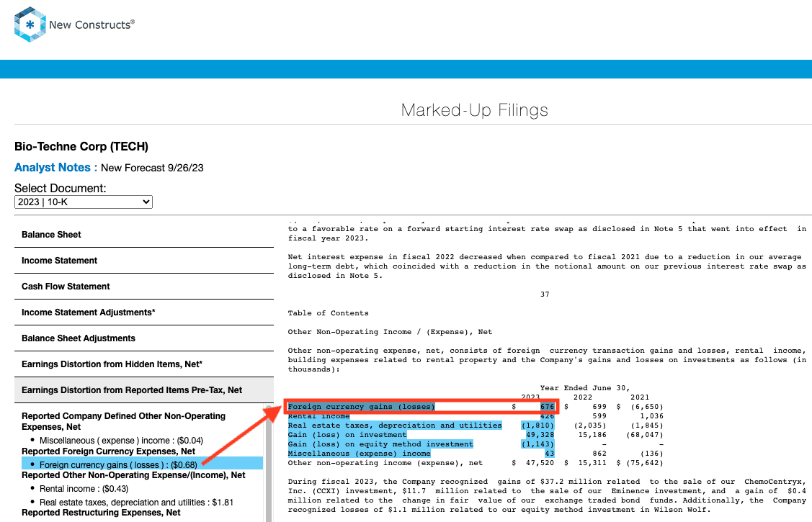Click the New Forecast 9/26/23 note text
The width and height of the screenshot is (812, 522).
(x=152, y=168)
